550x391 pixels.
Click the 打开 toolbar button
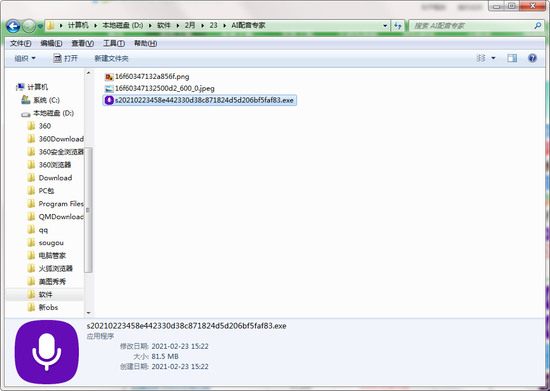point(66,58)
